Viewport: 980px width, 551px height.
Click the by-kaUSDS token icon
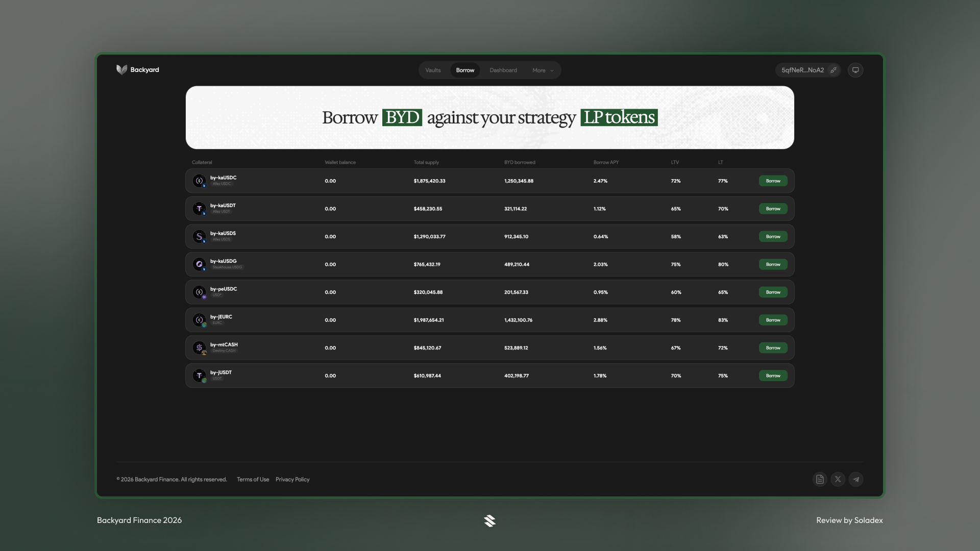tap(200, 236)
